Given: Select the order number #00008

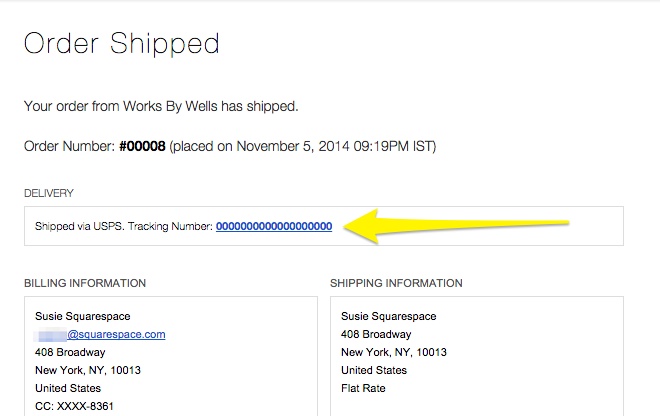Looking at the screenshot, I should pyautogui.click(x=142, y=146).
